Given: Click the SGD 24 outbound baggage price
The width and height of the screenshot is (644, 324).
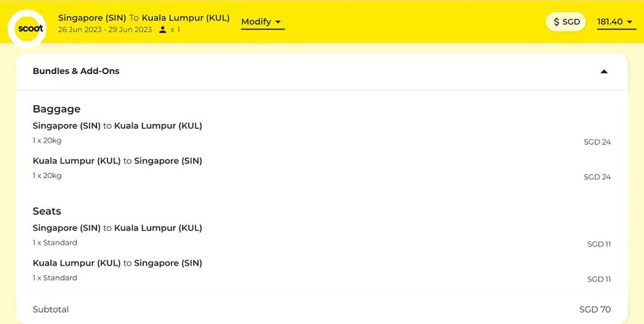Looking at the screenshot, I should [597, 142].
